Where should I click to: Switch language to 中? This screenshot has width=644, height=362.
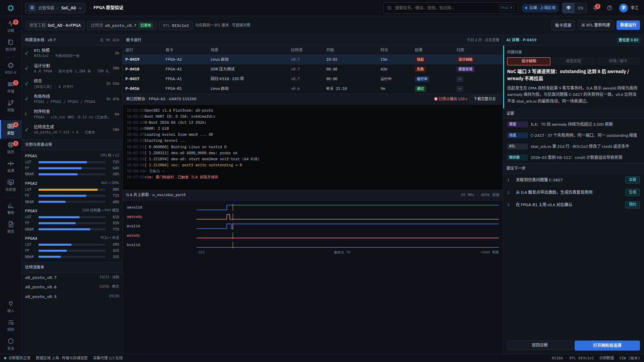pyautogui.click(x=569, y=8)
